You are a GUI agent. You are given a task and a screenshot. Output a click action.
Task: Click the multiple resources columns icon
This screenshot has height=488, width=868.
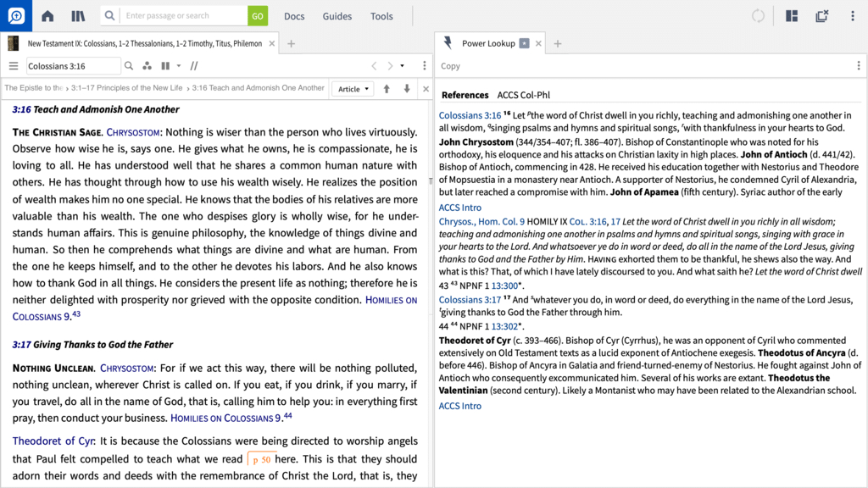(x=165, y=66)
